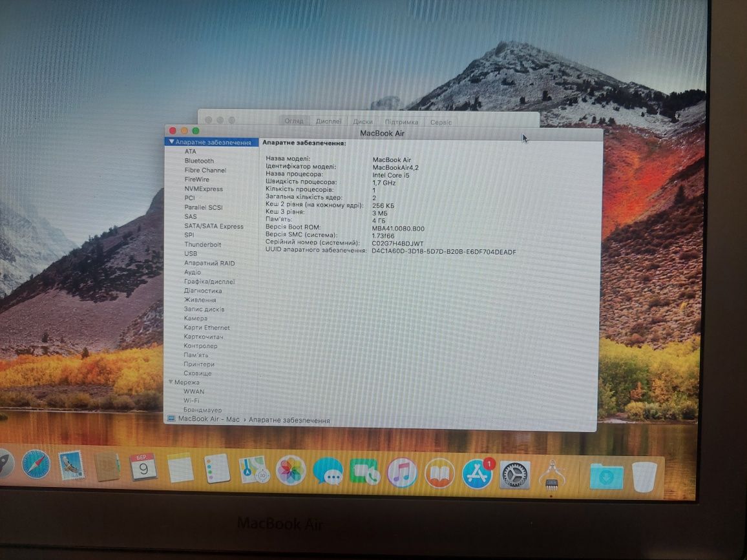Switch to Дисплеї tab in back window
The image size is (747, 560).
coord(329,121)
